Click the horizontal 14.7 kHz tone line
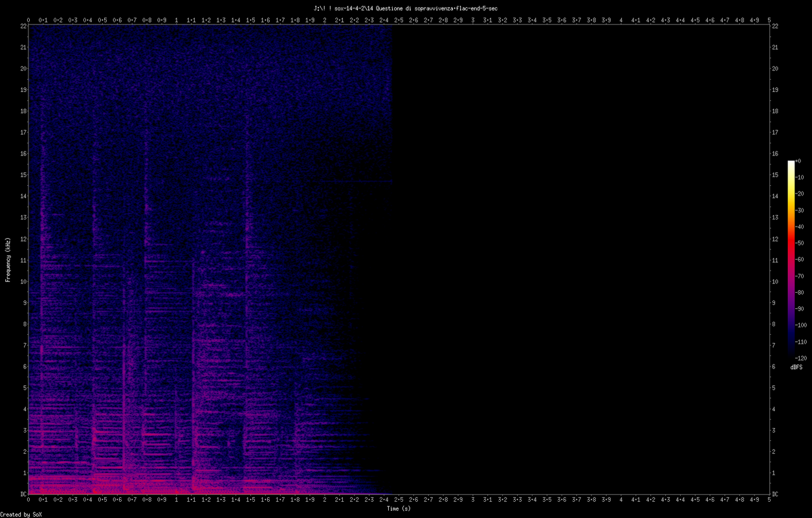The image size is (812, 518). (356, 182)
